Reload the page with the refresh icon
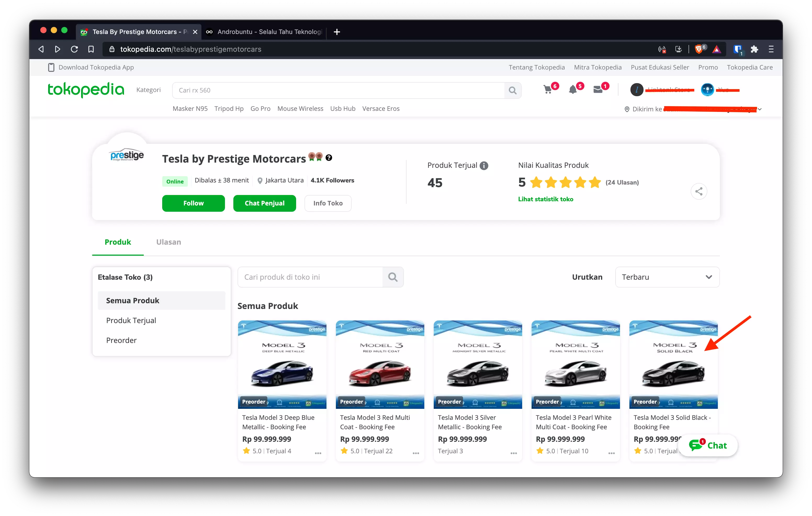 (74, 49)
